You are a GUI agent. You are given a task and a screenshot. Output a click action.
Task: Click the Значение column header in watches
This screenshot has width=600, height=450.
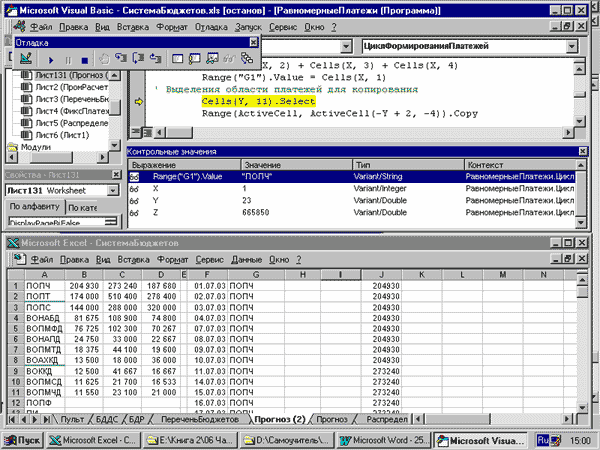coord(297,165)
